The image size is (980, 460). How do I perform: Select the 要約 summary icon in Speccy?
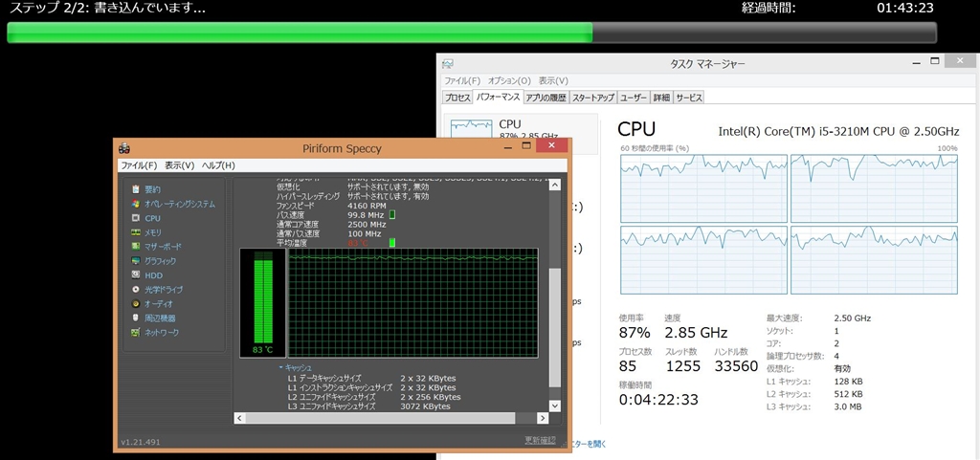click(136, 189)
